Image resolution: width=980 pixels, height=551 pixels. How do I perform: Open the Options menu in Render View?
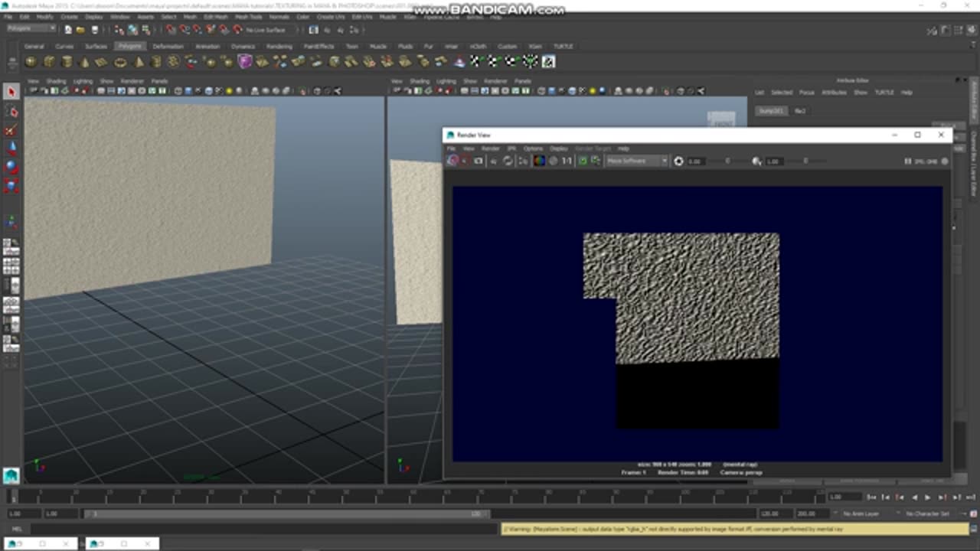pos(533,148)
